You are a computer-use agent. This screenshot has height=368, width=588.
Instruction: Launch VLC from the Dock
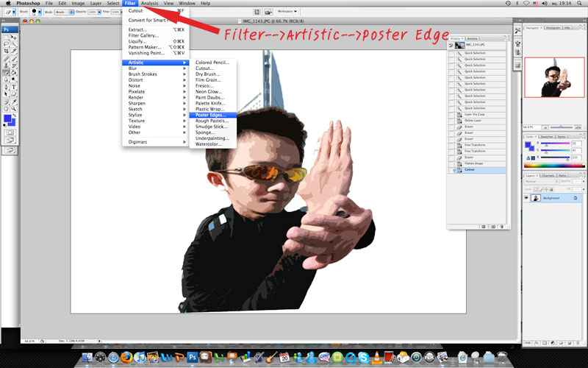coord(376,357)
